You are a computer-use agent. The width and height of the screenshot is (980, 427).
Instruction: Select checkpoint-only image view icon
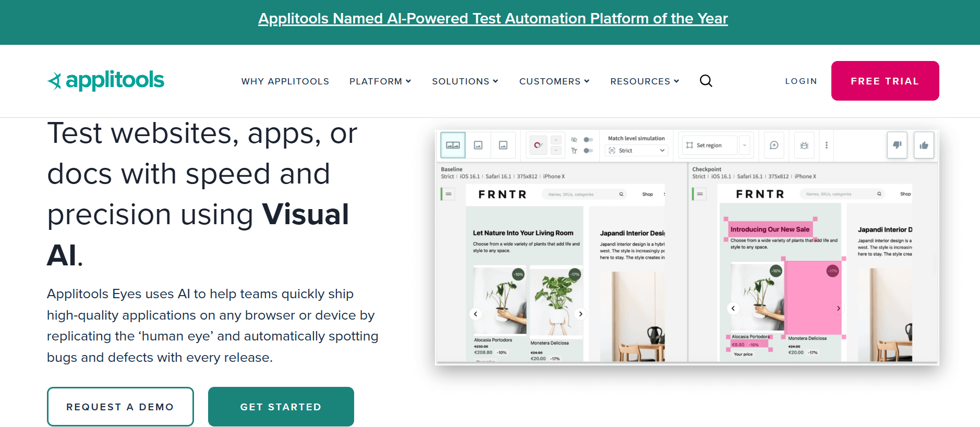tap(503, 145)
